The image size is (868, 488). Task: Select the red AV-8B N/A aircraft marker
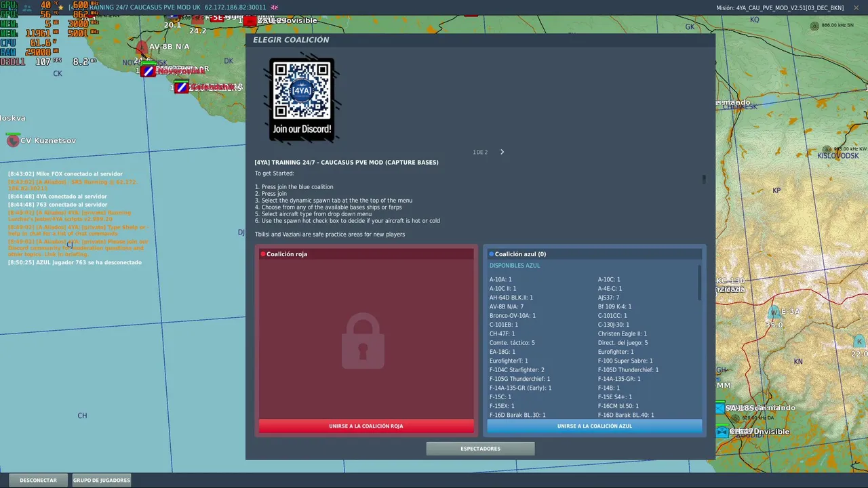tap(142, 47)
